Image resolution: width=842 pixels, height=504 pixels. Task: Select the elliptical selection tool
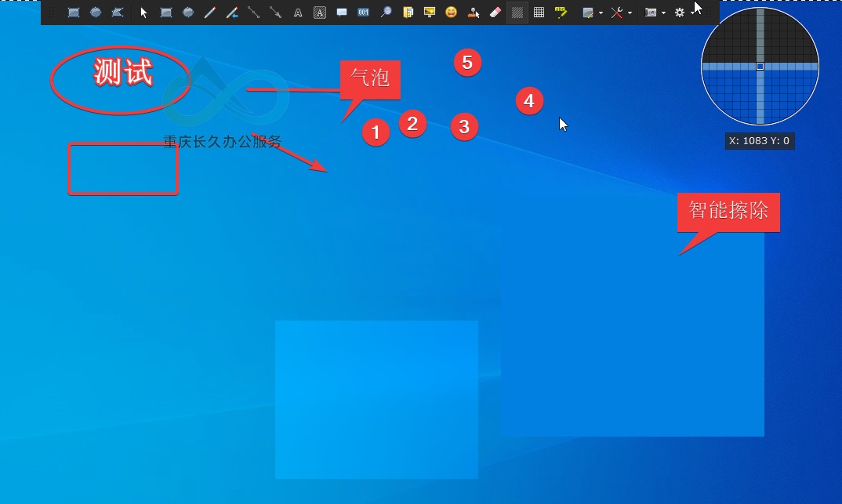pos(96,13)
